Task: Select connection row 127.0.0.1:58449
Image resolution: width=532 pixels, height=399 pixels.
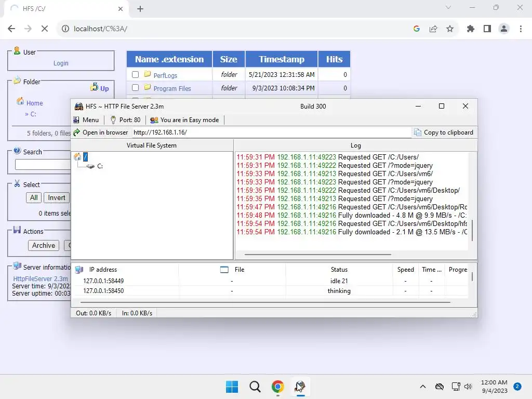Action: click(x=270, y=281)
